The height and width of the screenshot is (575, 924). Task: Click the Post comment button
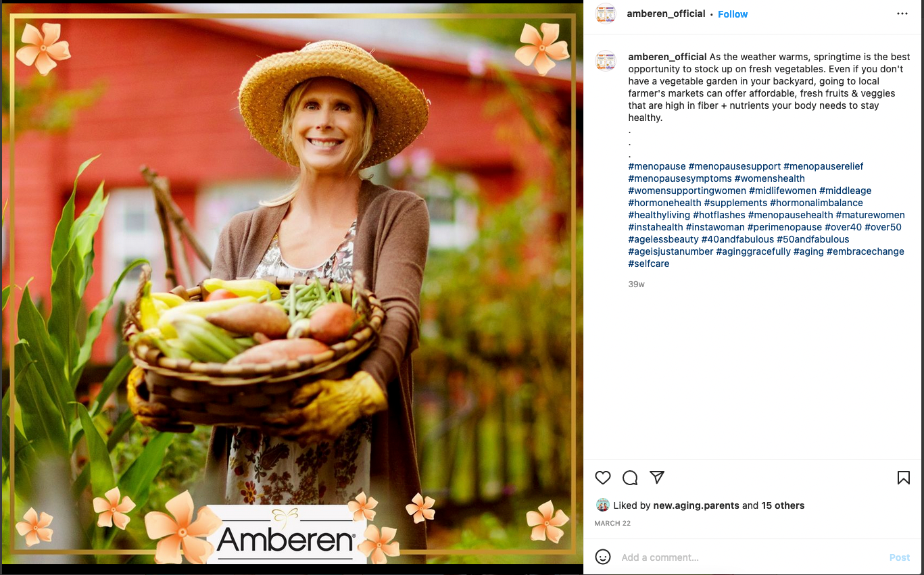900,557
